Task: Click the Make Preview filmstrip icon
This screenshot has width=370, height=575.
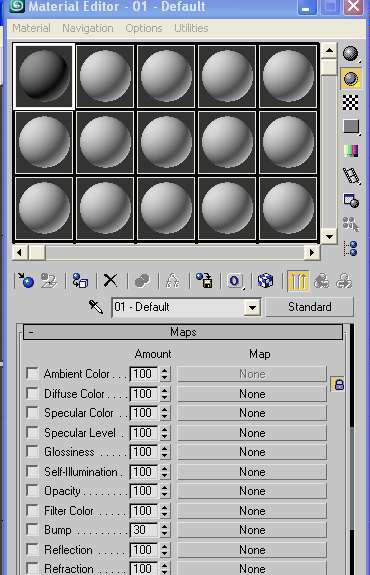Action: click(x=351, y=176)
